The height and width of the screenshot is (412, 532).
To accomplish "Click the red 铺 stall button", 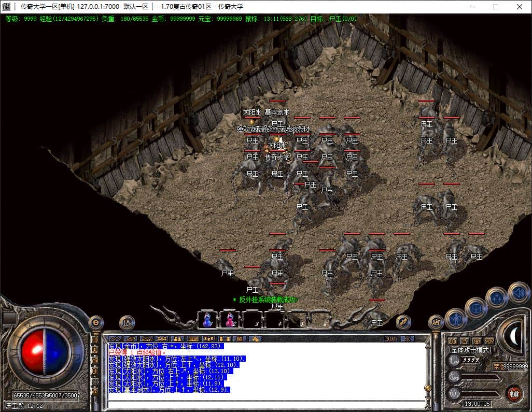I will pyautogui.click(x=514, y=394).
